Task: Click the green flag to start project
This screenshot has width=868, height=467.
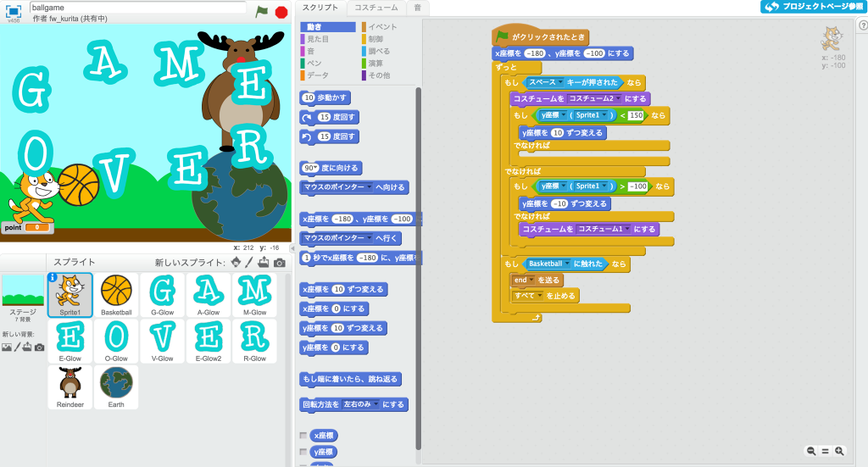Action: click(261, 12)
